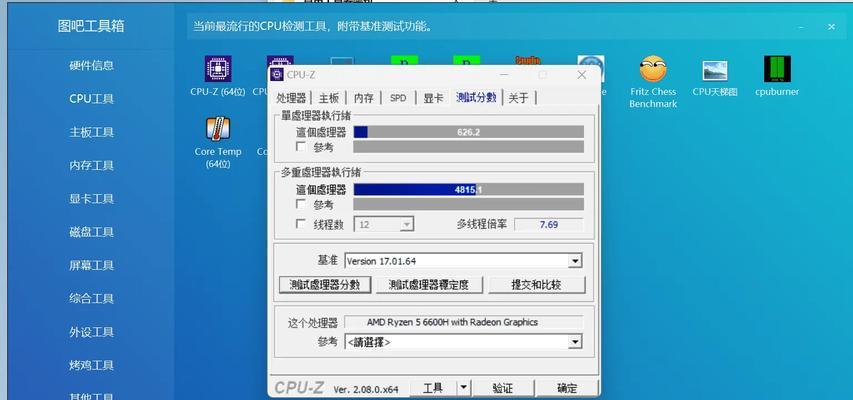
Task: Open 外设工具 in the sidebar
Action: click(91, 332)
